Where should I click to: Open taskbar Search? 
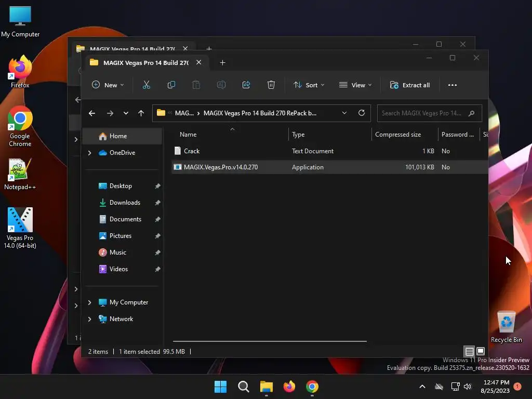(243, 387)
